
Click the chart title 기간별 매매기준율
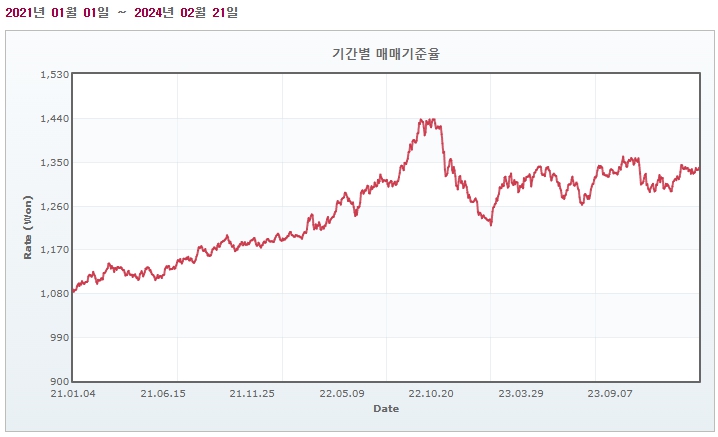coord(385,54)
